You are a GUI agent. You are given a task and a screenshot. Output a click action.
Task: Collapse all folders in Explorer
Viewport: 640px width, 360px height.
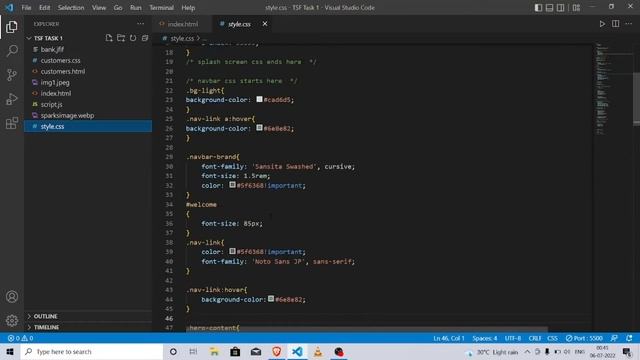pos(145,38)
